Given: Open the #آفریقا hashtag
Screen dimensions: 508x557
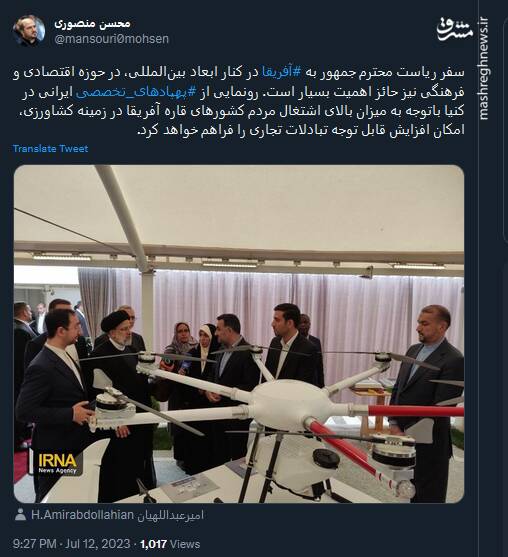Looking at the screenshot, I should coord(281,72).
